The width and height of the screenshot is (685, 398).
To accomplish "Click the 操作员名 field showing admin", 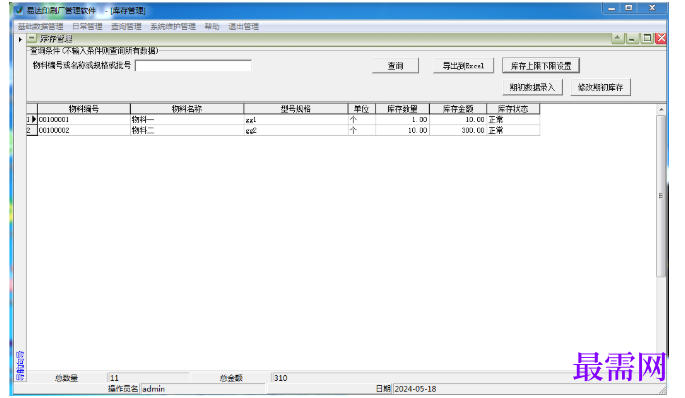I will [203, 389].
